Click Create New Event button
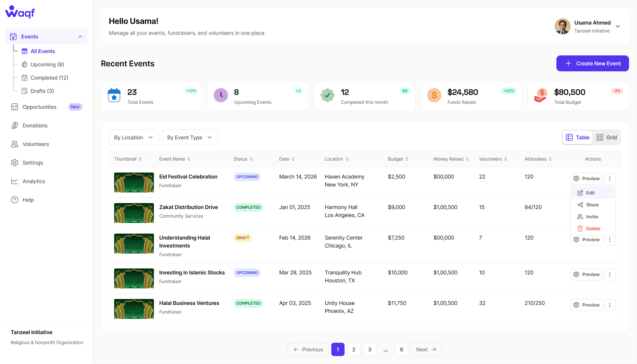637x364 pixels. click(x=592, y=63)
